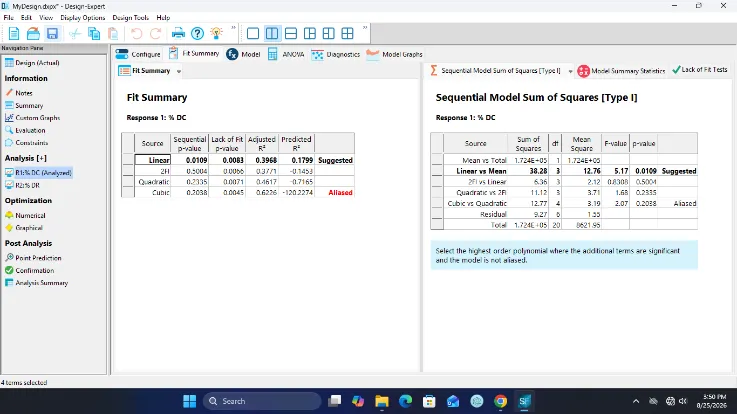
Task: Open Sequential Model Sum of Squares dropdown arrow
Action: 570,71
